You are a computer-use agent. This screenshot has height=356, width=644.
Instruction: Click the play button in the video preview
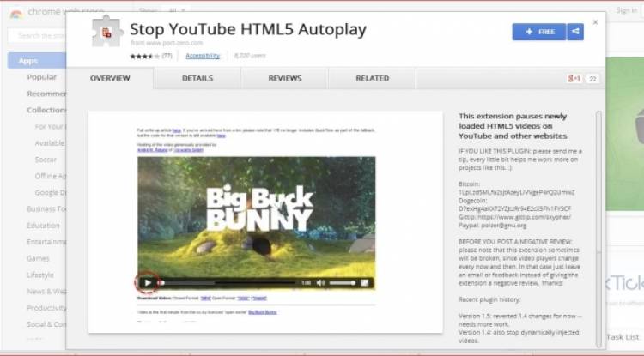point(148,282)
